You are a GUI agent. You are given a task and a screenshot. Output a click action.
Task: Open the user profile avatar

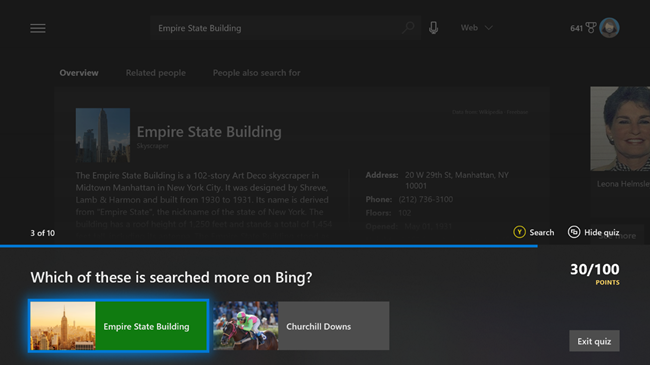(x=609, y=28)
